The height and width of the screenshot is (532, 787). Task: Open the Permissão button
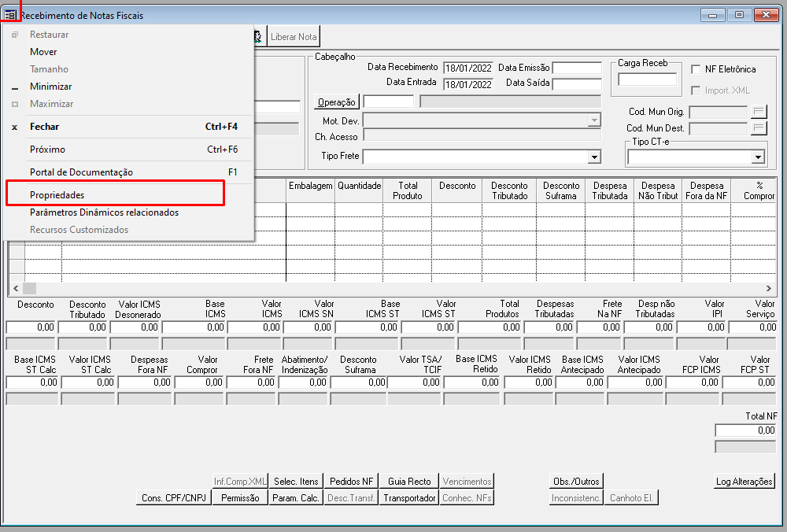(240, 498)
